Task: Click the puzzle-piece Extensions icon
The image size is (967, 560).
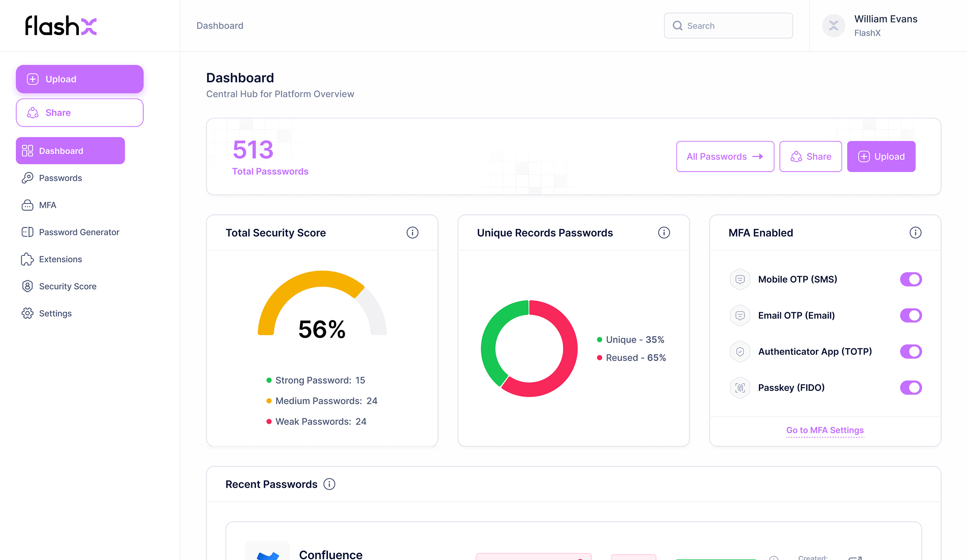Action: (28, 259)
